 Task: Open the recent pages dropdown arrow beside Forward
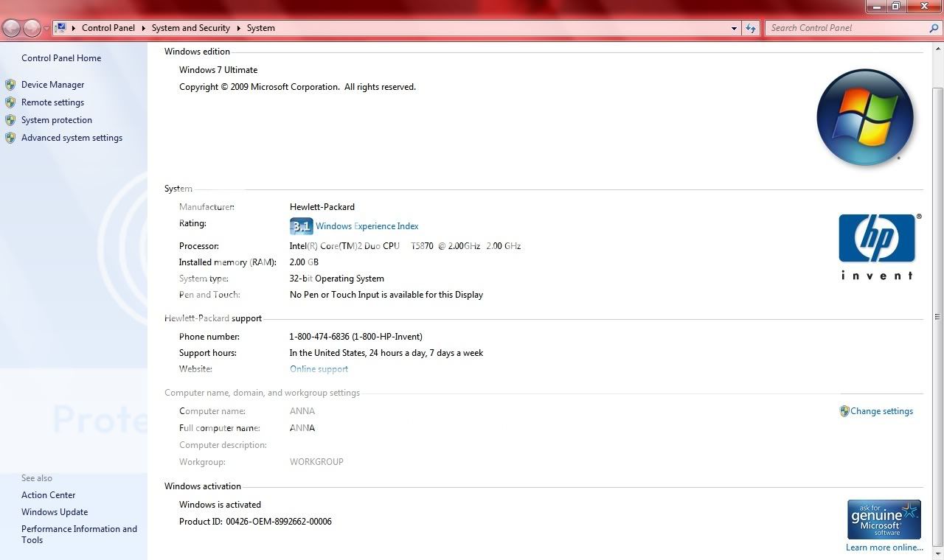[46, 28]
